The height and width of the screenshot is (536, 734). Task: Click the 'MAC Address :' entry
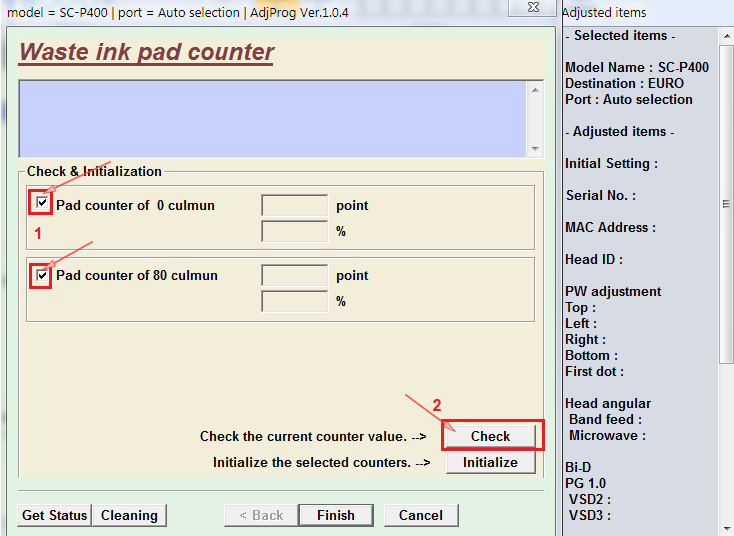click(x=610, y=228)
